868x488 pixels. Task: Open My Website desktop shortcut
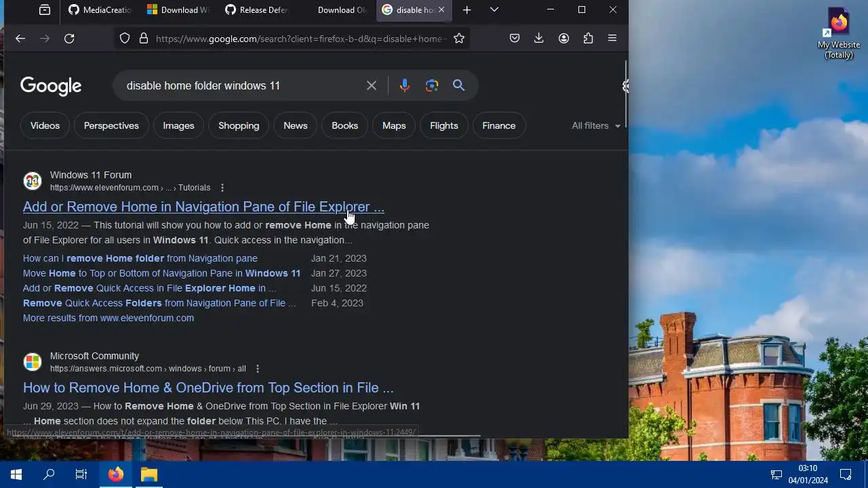[x=839, y=33]
